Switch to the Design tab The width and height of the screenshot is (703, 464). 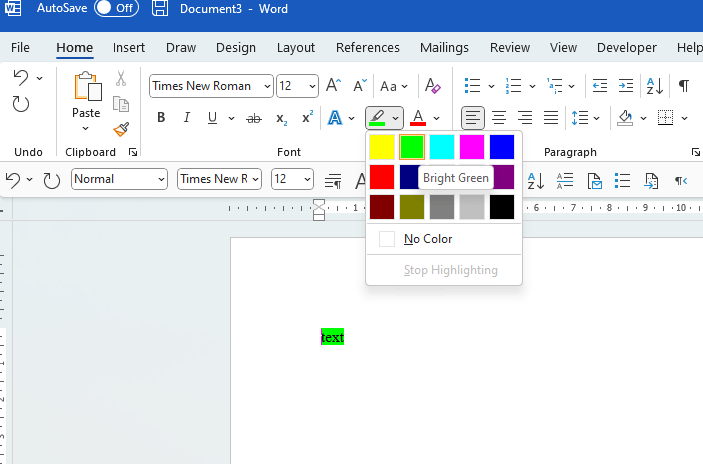236,48
